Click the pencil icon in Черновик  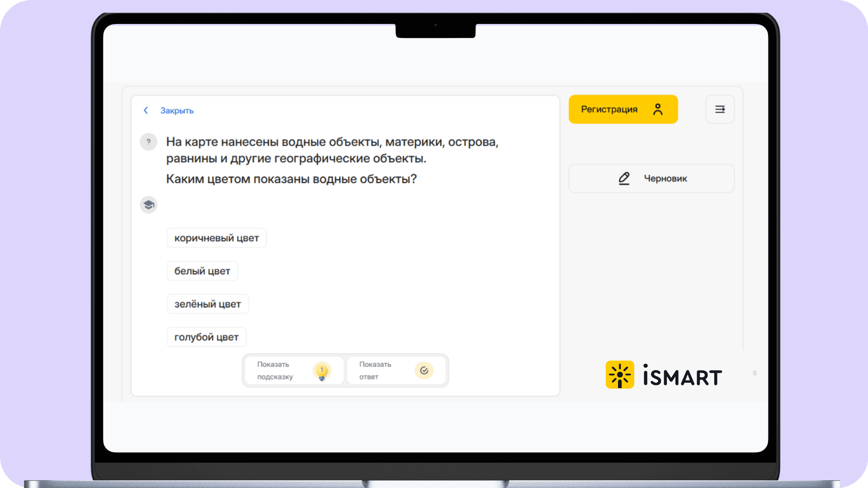coord(624,178)
